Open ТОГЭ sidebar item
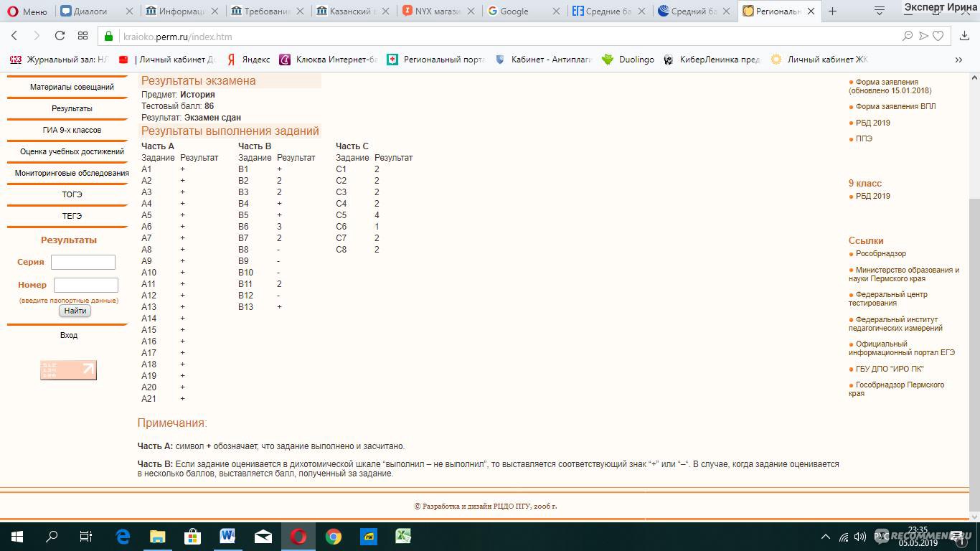The height and width of the screenshot is (551, 980). click(72, 194)
